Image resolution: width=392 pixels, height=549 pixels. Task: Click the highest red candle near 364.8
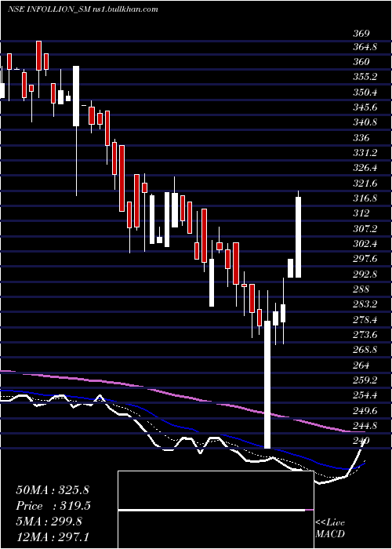coord(39,69)
